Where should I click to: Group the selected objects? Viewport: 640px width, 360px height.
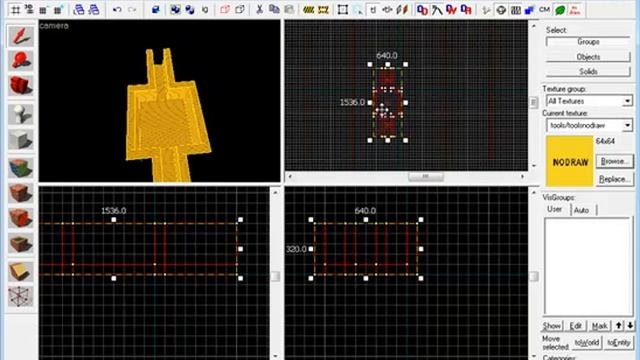point(176,9)
